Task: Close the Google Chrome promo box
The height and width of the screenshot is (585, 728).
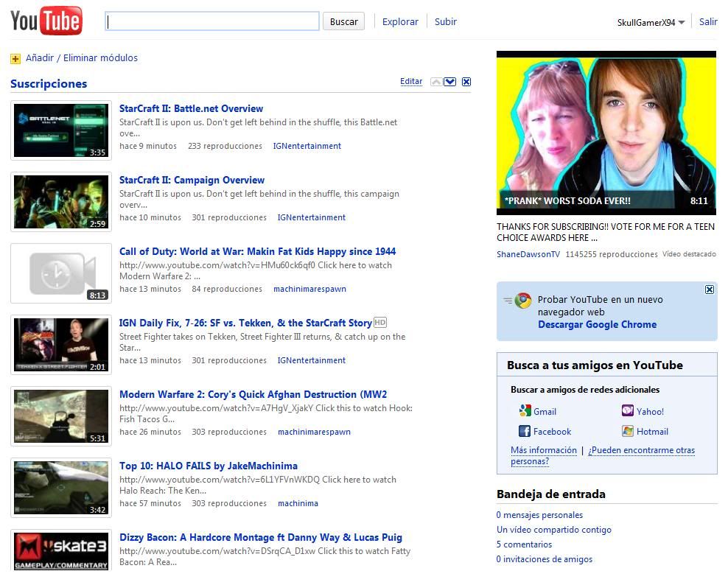Action: point(710,290)
